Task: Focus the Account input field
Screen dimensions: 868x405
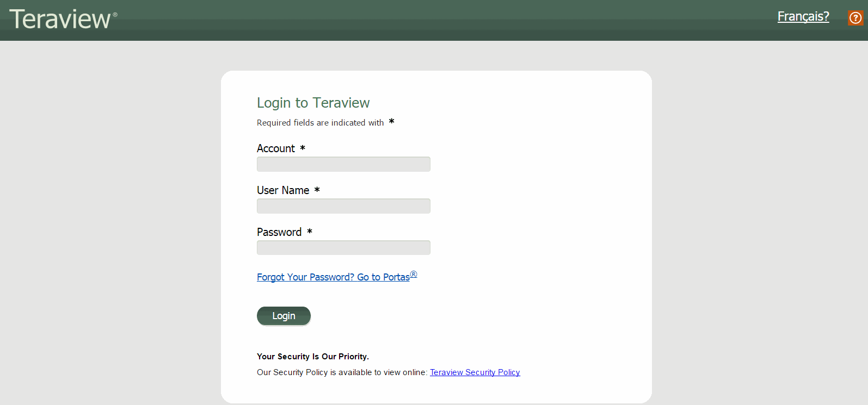Action: (343, 164)
